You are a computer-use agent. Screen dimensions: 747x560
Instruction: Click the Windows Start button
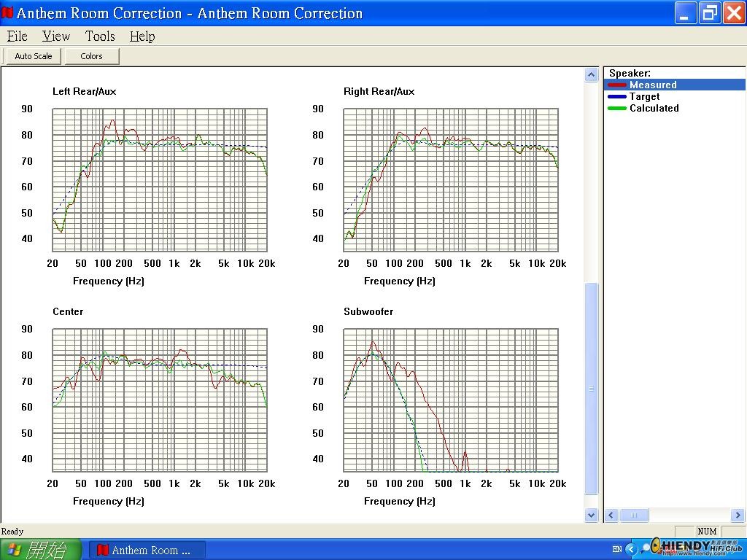41,550
